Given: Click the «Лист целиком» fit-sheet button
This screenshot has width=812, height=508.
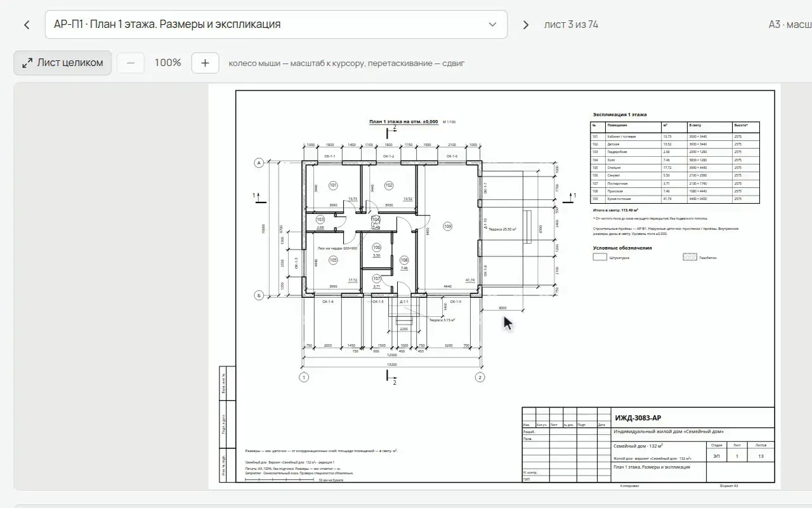Looking at the screenshot, I should click(63, 63).
